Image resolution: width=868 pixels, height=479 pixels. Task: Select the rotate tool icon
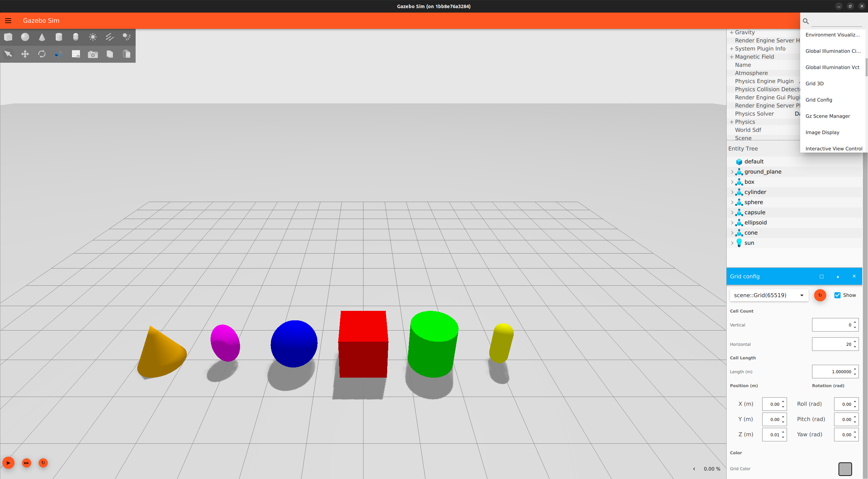41,54
